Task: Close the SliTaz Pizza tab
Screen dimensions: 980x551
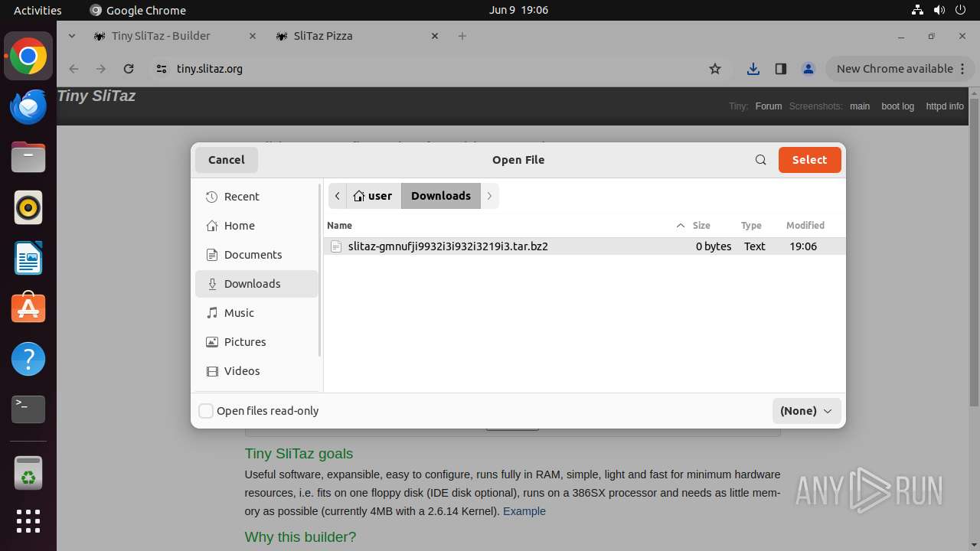Action: point(435,36)
